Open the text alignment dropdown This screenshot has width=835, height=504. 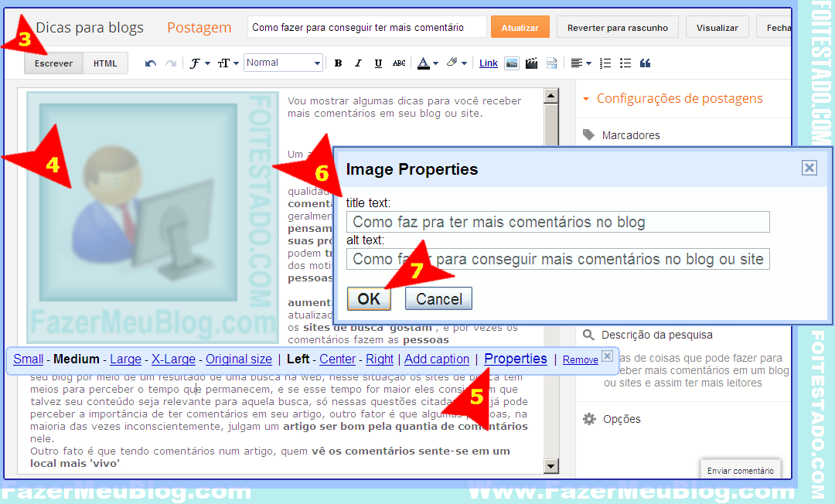tap(581, 63)
